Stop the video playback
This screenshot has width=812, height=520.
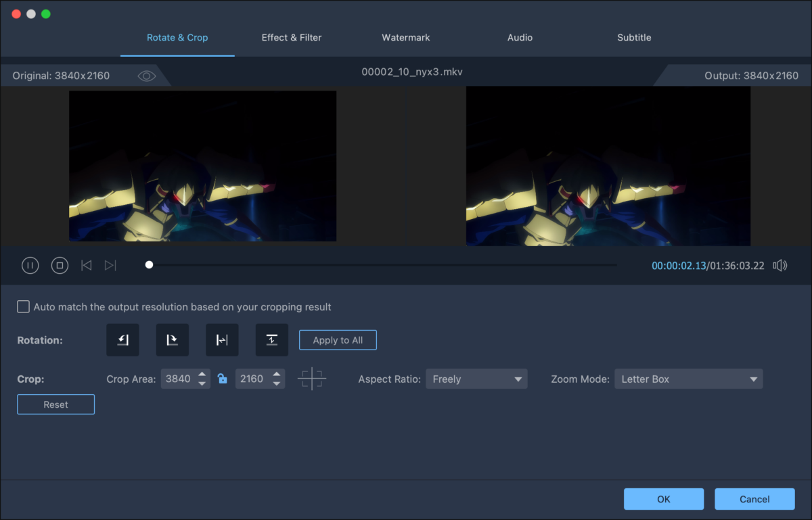tap(60, 266)
